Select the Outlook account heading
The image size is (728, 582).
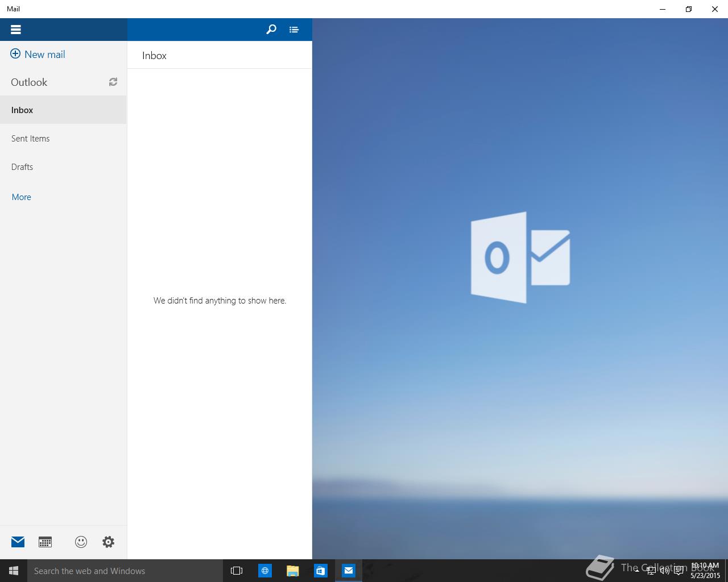point(29,82)
